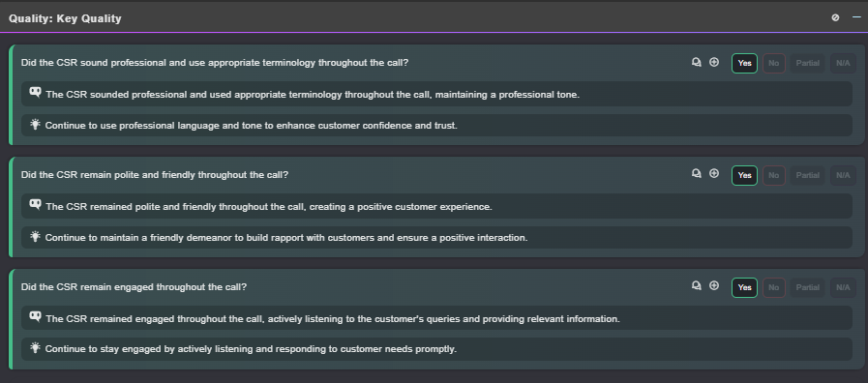This screenshot has height=383, width=868.
Task: Select Yes for the professional terminology question
Action: (744, 63)
